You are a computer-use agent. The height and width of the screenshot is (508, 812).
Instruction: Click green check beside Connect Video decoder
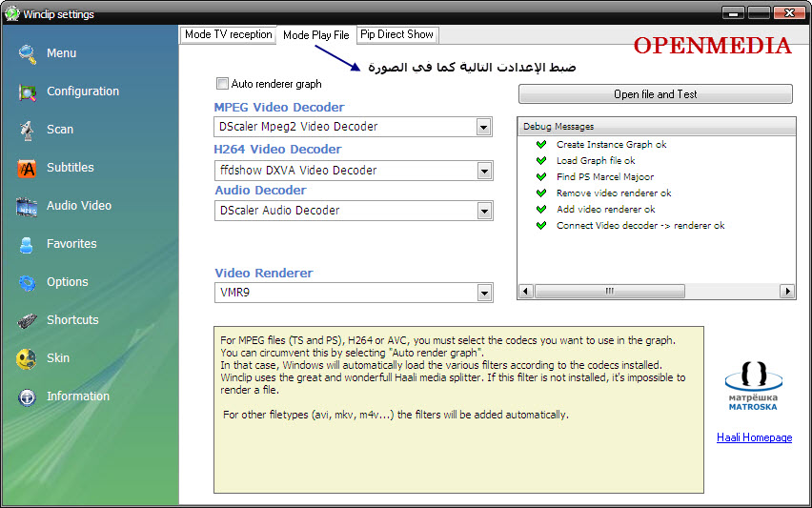[541, 225]
